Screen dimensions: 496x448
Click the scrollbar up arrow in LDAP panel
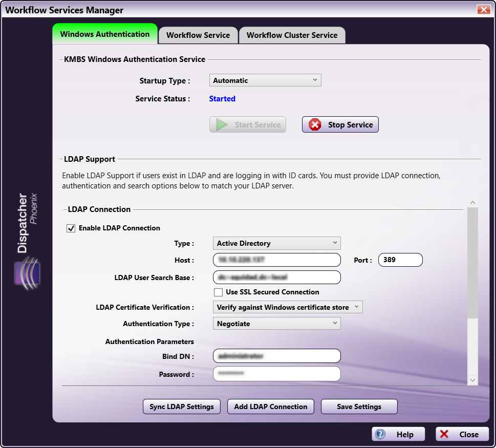coord(472,202)
